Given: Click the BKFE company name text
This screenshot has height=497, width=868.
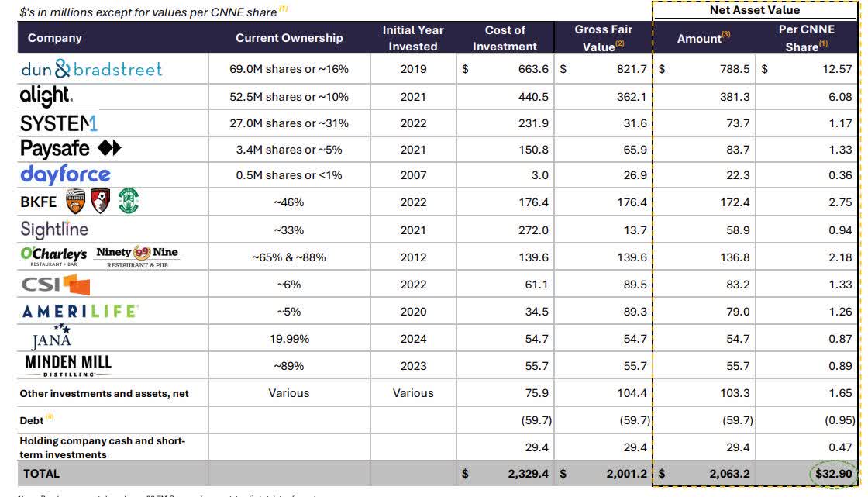Looking at the screenshot, I should 38,202.
